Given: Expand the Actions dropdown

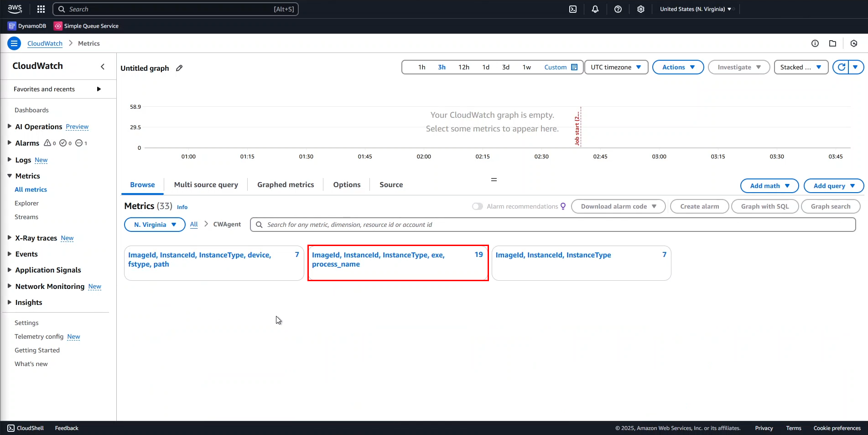Looking at the screenshot, I should (x=678, y=67).
